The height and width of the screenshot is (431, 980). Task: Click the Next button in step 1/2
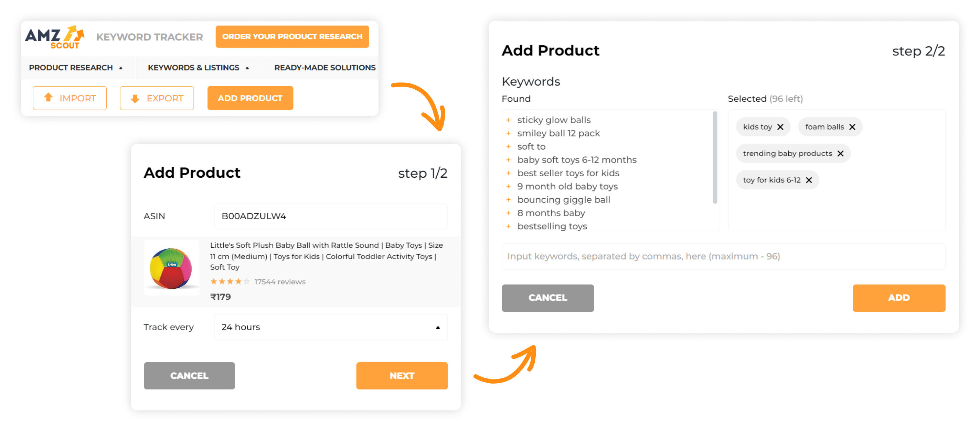coord(401,376)
